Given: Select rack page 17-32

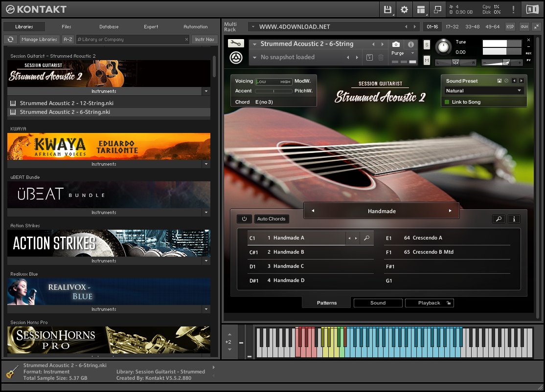Looking at the screenshot, I should [x=452, y=26].
